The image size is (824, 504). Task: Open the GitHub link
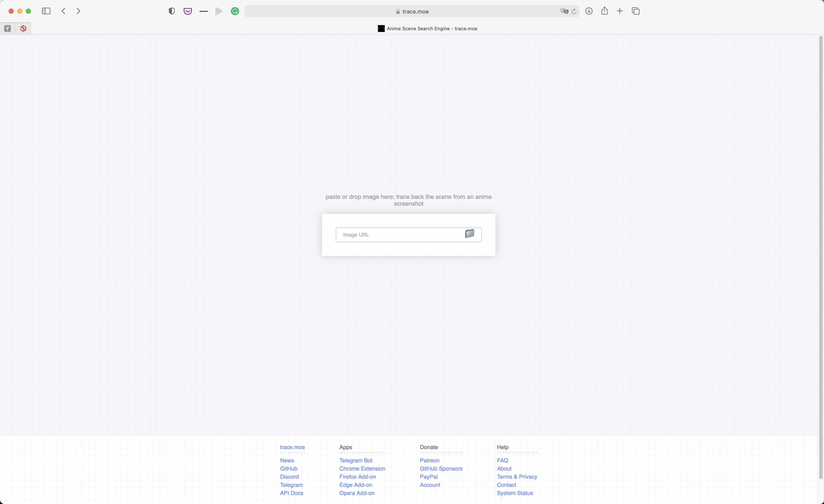tap(289, 469)
